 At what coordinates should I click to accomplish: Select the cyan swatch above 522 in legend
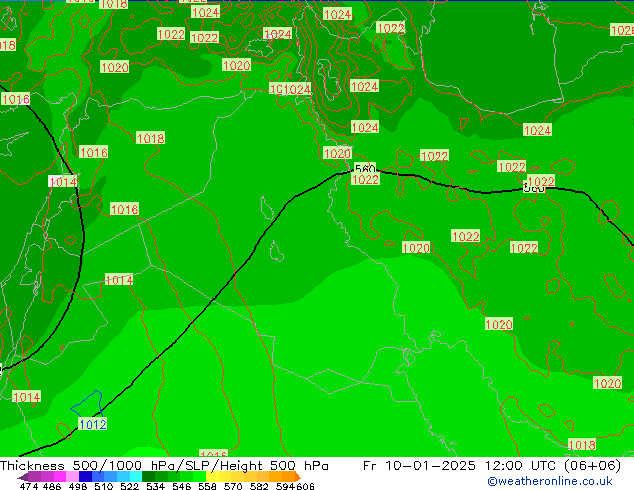click(x=136, y=476)
